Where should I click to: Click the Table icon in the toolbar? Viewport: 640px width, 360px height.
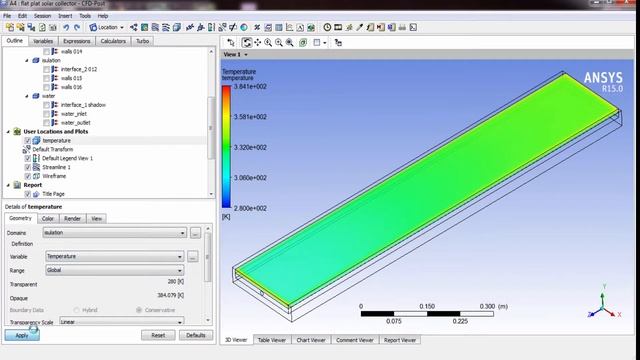point(279,27)
